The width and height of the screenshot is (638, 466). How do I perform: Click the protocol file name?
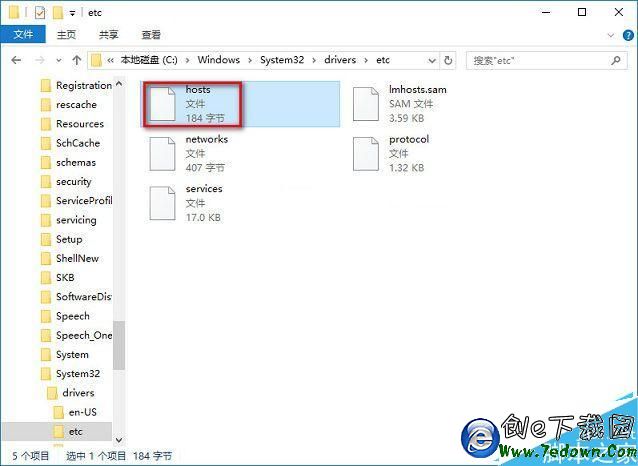point(409,139)
